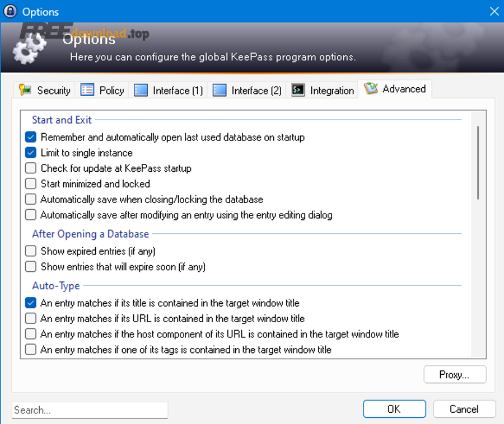
Task: Click the Integration tab terminal icon
Action: point(298,90)
